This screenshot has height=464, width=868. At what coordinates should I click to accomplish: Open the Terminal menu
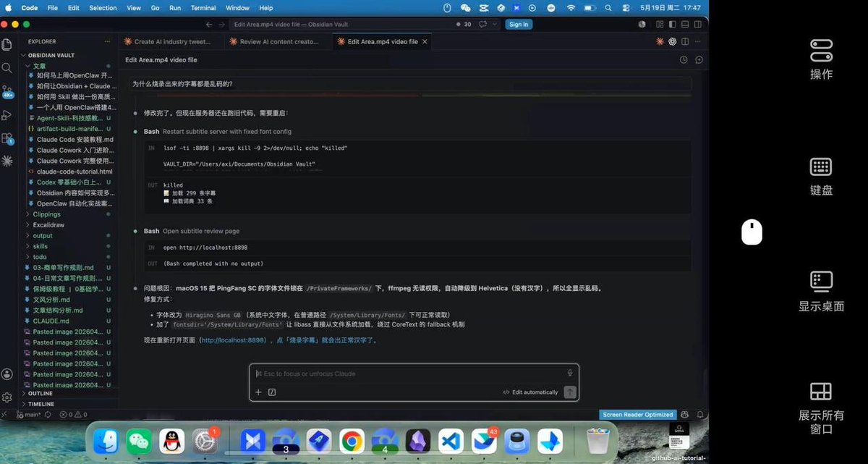click(x=203, y=8)
